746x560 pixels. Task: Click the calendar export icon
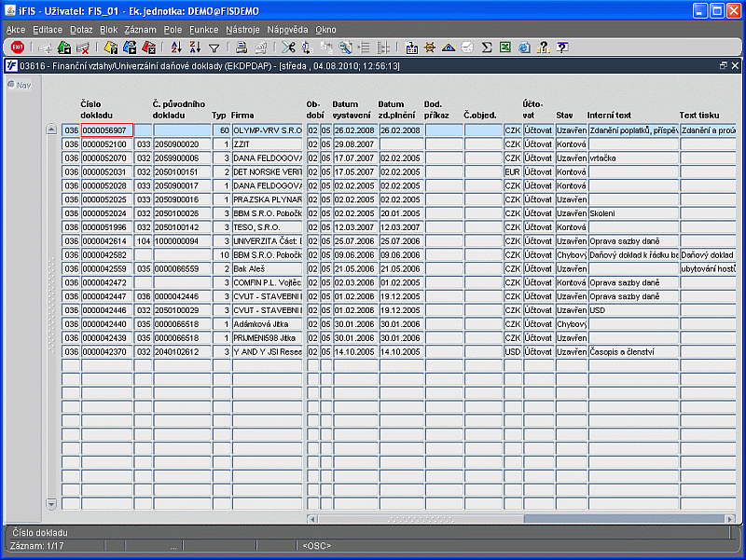[x=411, y=48]
